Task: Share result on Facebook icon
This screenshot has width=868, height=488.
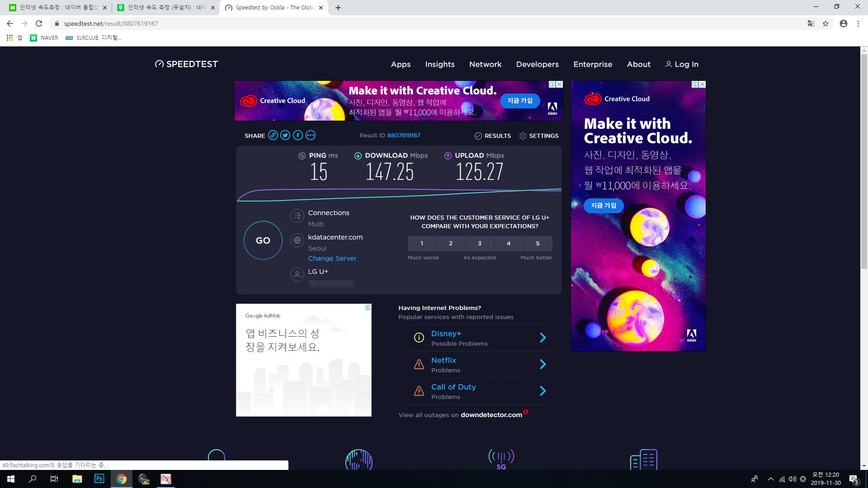Action: (298, 135)
